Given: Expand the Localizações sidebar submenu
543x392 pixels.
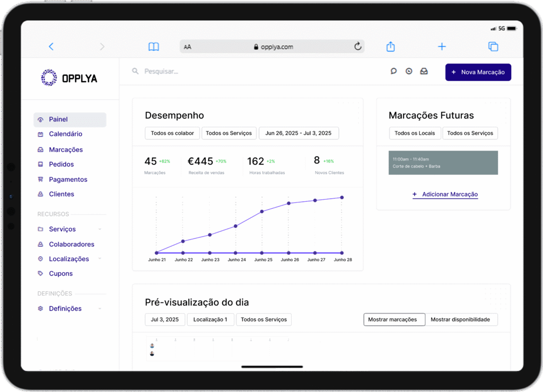Looking at the screenshot, I should point(100,259).
